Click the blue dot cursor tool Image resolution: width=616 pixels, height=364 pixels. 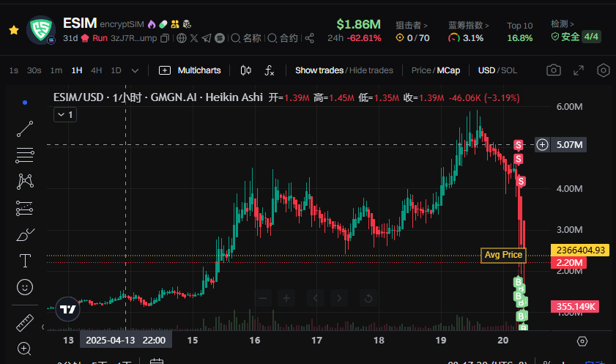(25, 103)
